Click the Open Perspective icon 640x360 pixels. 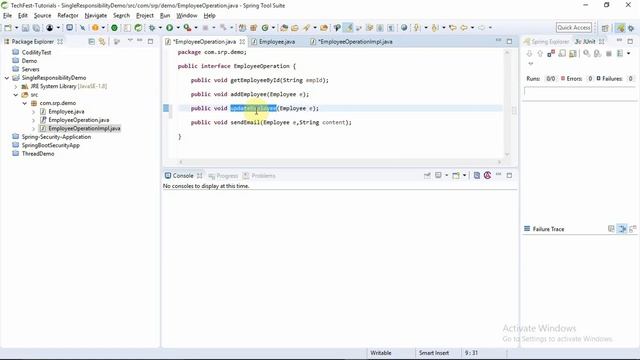click(605, 28)
